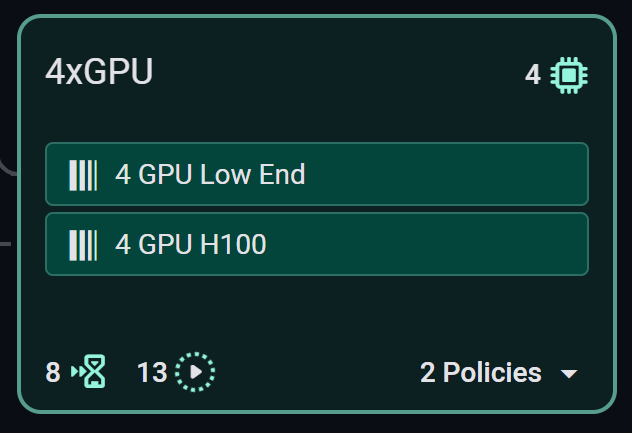This screenshot has width=632, height=433.
Task: Click the pending count number 8
Action: 53,373
